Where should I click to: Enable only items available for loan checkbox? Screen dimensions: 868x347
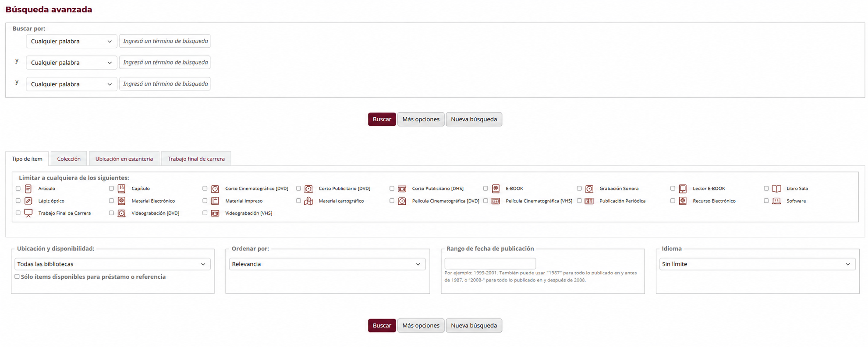(x=17, y=277)
